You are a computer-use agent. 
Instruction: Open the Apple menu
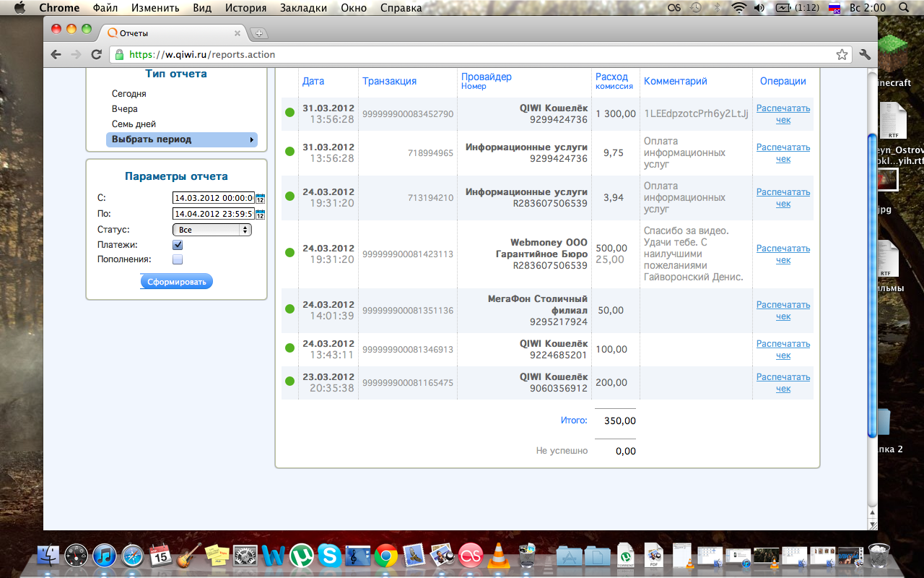click(x=19, y=8)
